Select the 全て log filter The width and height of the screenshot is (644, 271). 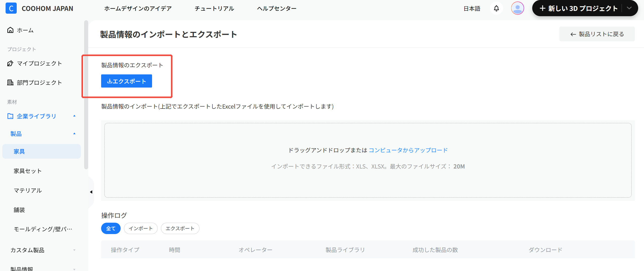click(x=111, y=228)
